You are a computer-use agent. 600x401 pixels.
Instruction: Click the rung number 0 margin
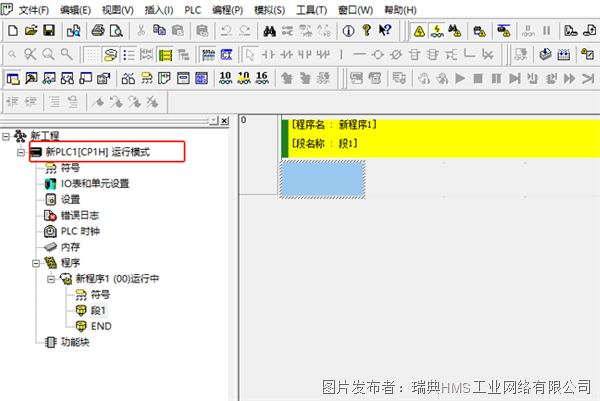[259, 155]
